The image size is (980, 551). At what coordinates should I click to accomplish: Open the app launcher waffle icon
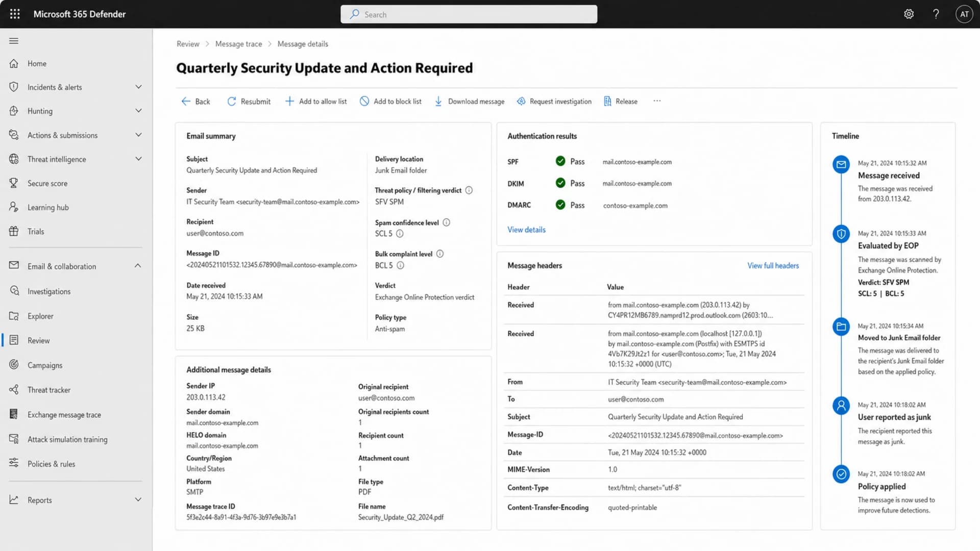point(15,14)
